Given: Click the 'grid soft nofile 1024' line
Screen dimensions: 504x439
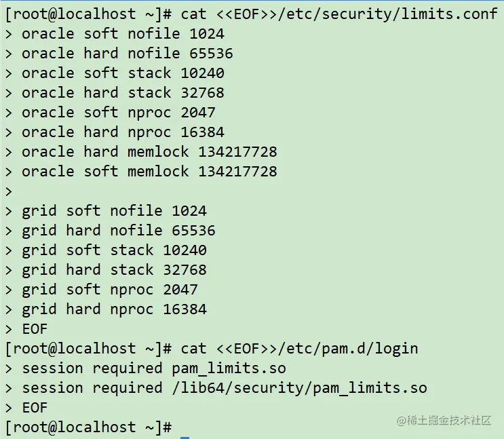Looking at the screenshot, I should 114,211.
